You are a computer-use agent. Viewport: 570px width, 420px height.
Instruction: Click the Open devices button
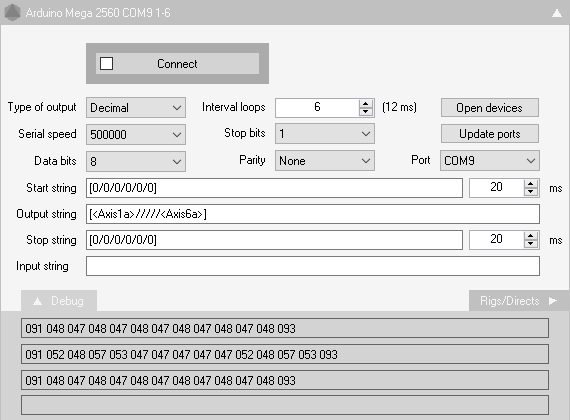pyautogui.click(x=490, y=108)
